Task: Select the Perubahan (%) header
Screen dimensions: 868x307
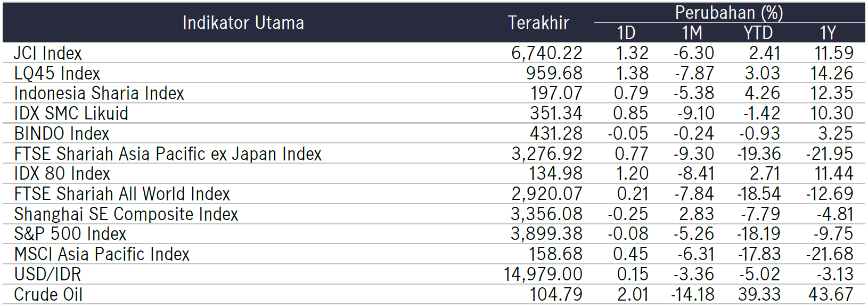Action: click(x=728, y=13)
